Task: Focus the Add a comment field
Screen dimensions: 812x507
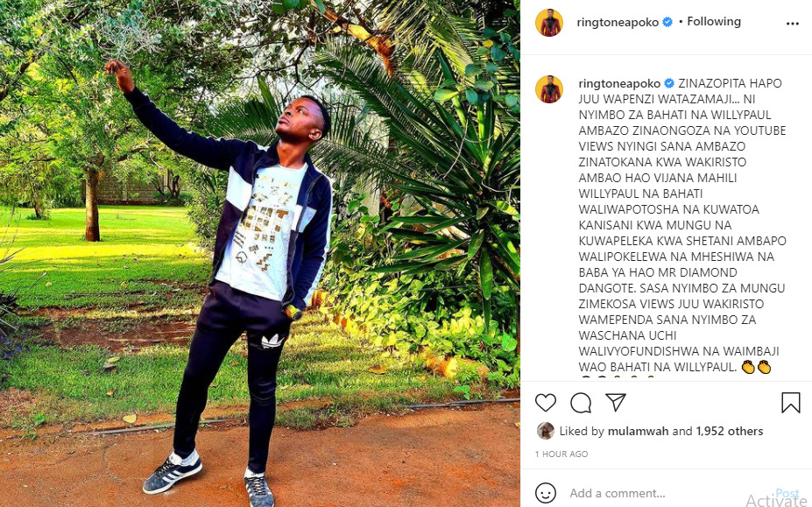Action: [668, 493]
